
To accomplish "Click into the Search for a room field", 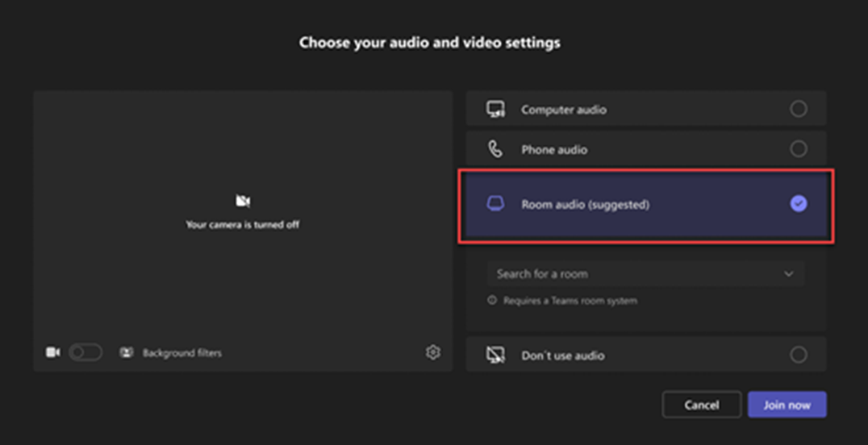I will tap(645, 274).
